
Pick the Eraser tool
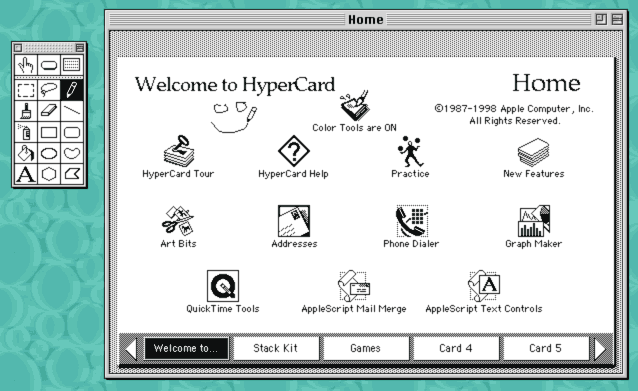(x=49, y=111)
